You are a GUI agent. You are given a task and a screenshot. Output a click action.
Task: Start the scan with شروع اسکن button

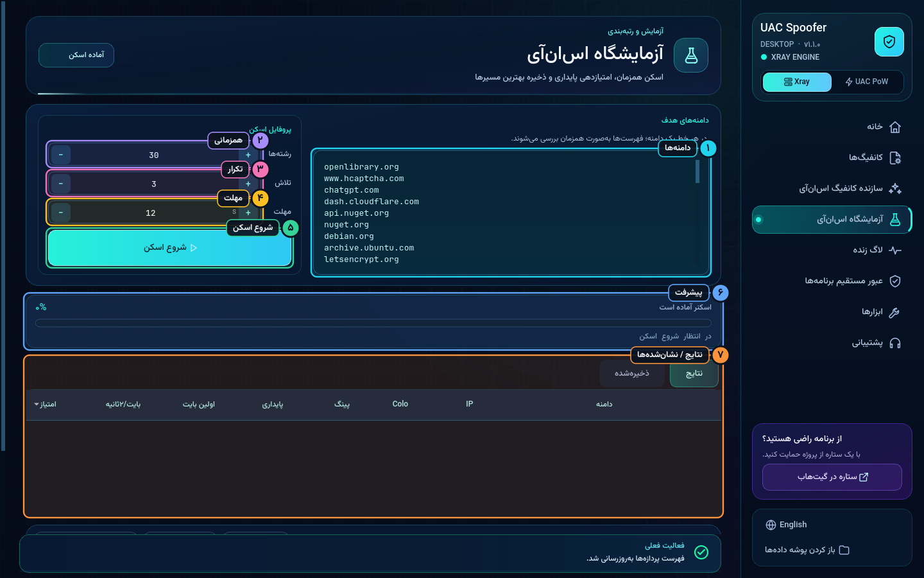[x=170, y=248]
